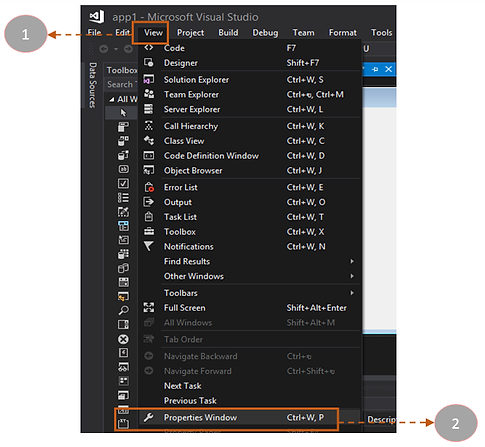Expand the Other Windows submenu
Viewport: 485px width, 447px height.
click(x=352, y=276)
